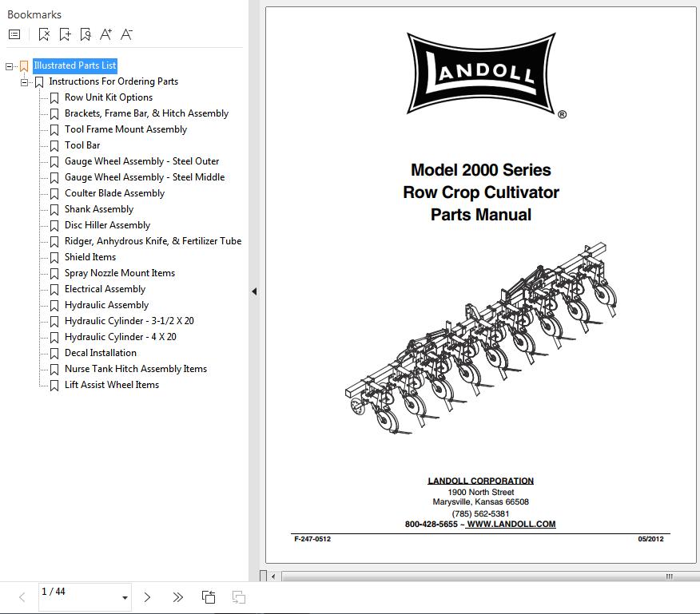Select the Tool Bar bookmark

pos(82,145)
